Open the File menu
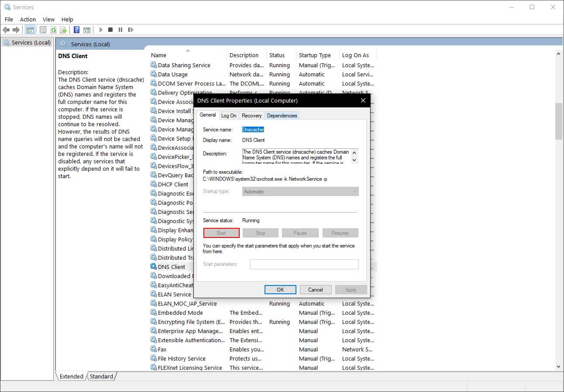The image size is (564, 392). click(9, 19)
